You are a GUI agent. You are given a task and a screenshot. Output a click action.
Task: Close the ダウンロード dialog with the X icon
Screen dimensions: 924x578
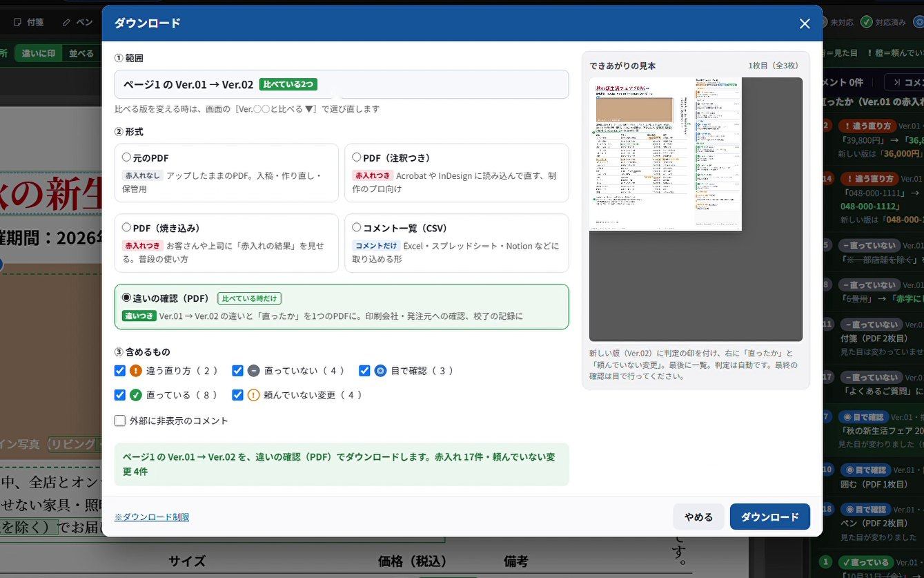pos(805,23)
